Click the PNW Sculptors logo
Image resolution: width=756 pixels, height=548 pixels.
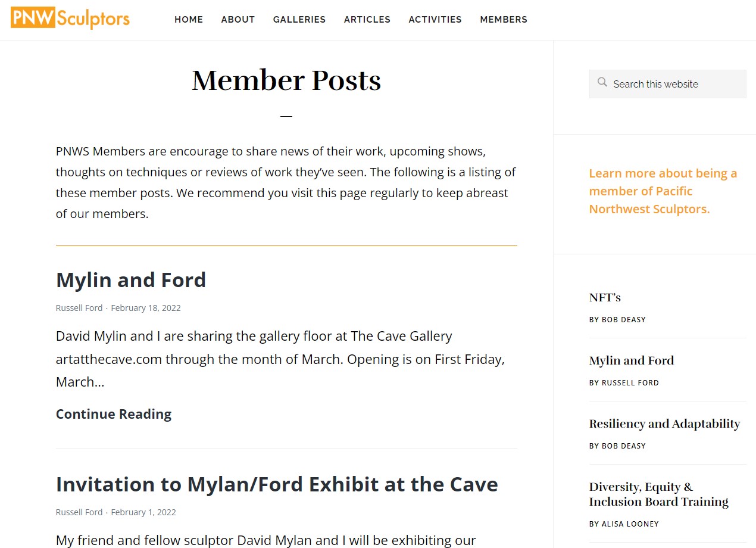[70, 18]
